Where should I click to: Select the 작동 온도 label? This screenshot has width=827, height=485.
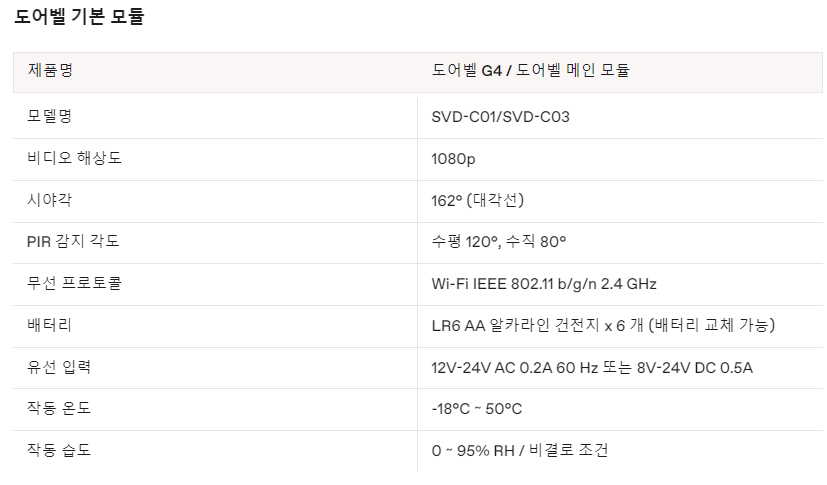(x=59, y=408)
